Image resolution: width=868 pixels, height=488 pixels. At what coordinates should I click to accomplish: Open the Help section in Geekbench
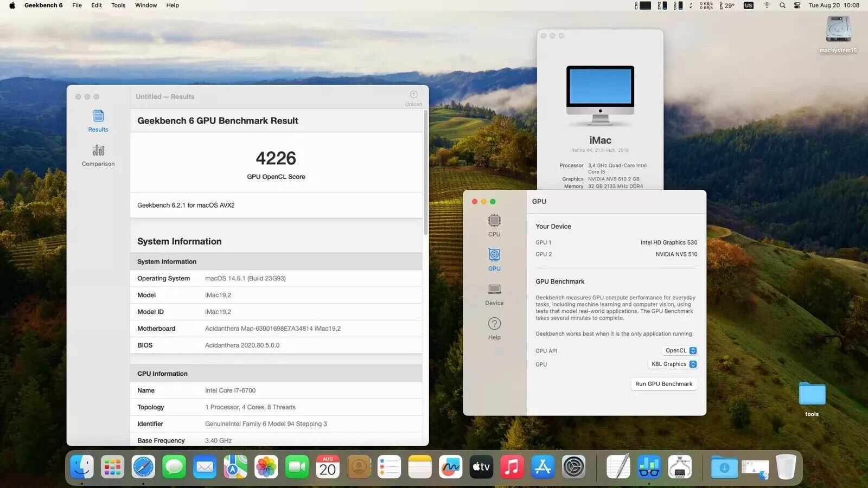(494, 329)
